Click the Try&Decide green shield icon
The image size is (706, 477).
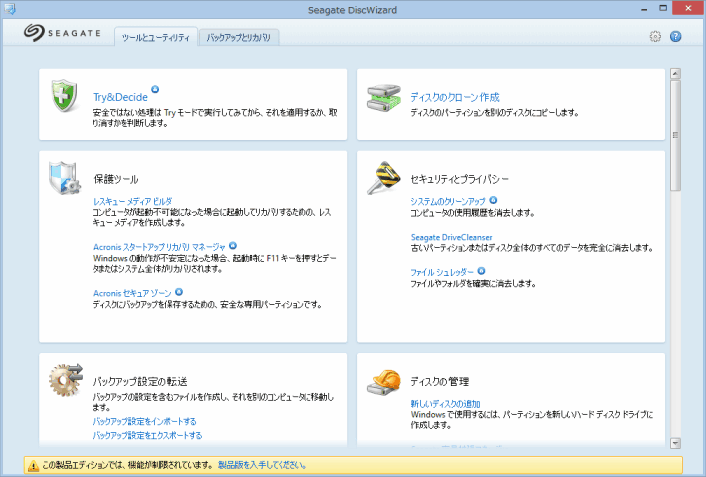[64, 95]
